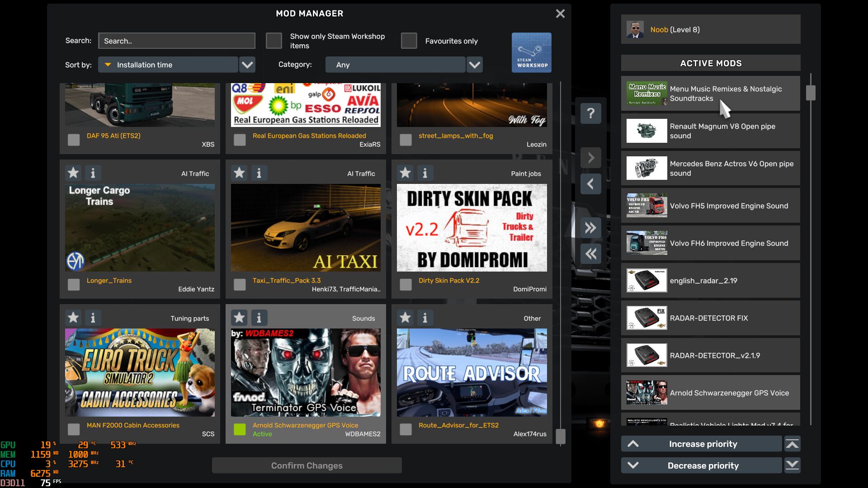Expand the Category dropdown arrow
Viewport: 868px width, 488px height.
(474, 65)
